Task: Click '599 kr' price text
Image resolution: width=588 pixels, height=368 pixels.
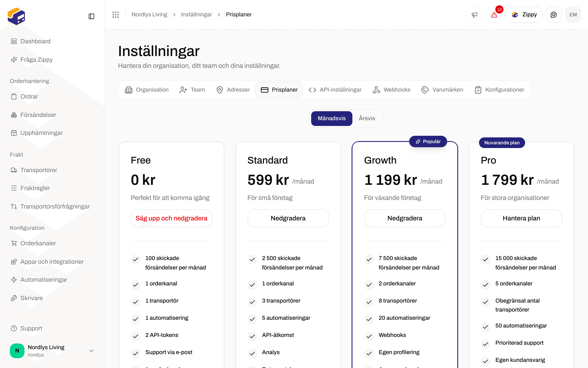Action: click(x=268, y=180)
